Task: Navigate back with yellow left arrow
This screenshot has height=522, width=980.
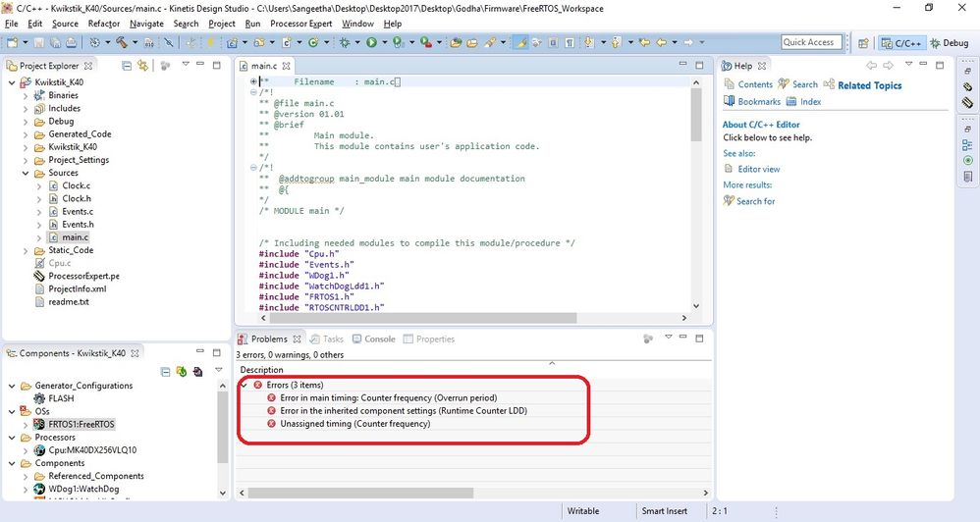Action: click(x=661, y=42)
